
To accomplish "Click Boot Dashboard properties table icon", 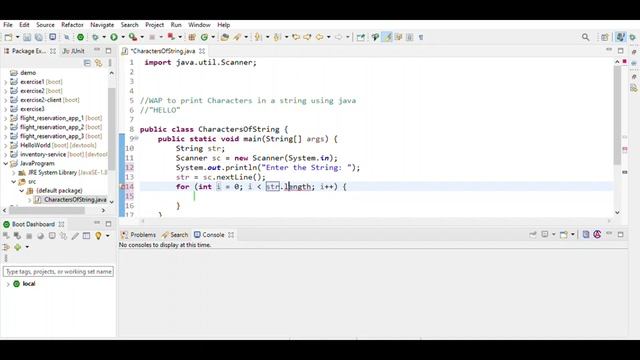I will [87, 236].
